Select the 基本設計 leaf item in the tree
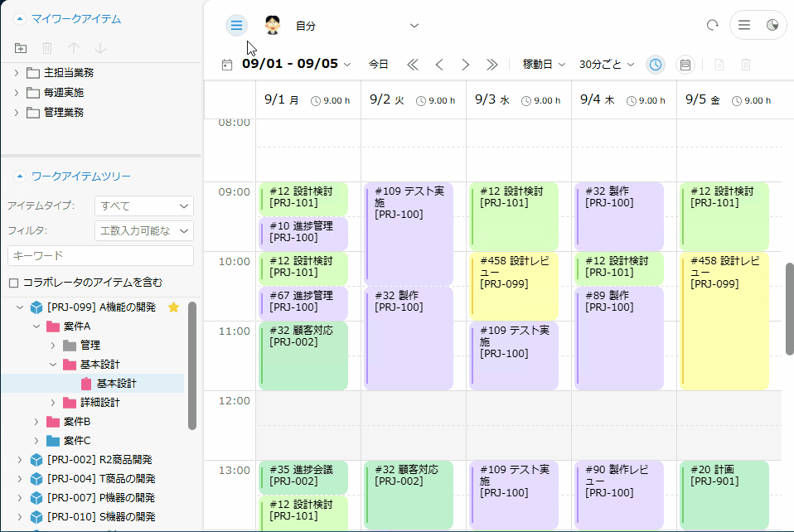794x532 pixels. [116, 384]
